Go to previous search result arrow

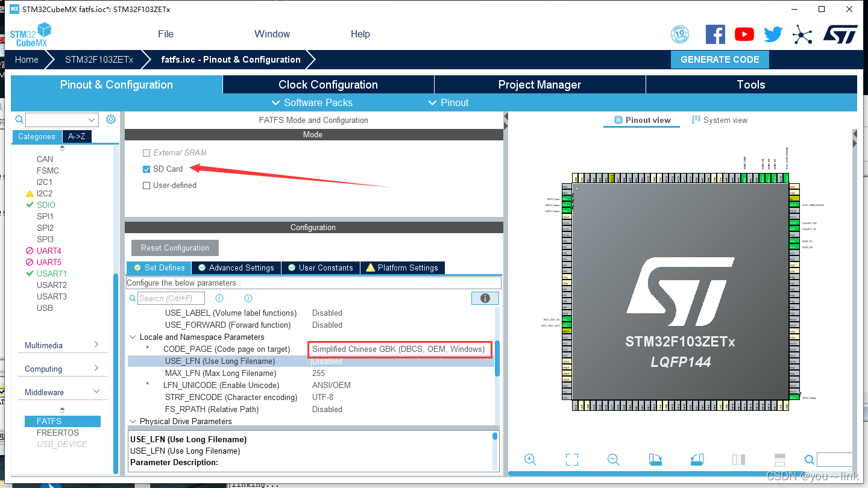[x=219, y=298]
